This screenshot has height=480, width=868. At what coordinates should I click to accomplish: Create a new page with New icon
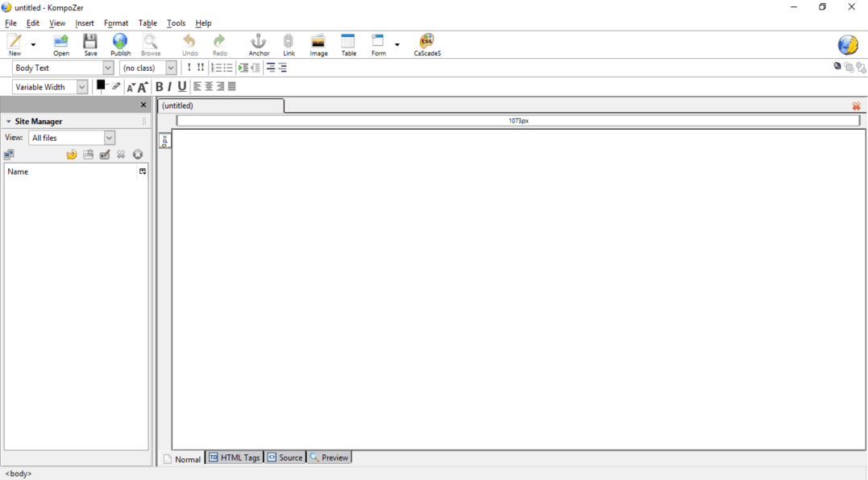15,44
